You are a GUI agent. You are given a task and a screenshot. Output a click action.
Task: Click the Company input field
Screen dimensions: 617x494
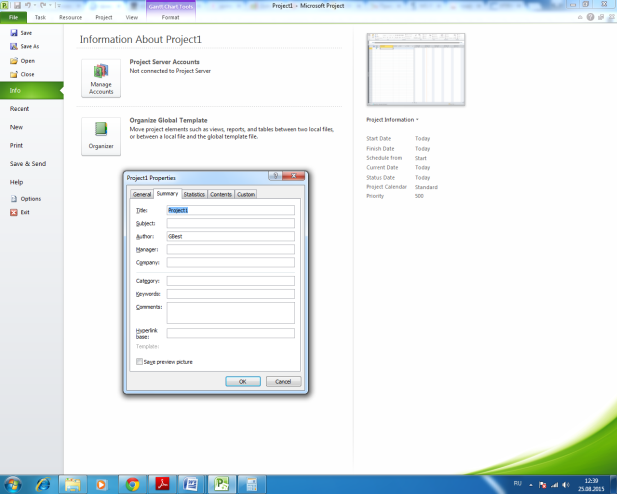pos(230,262)
